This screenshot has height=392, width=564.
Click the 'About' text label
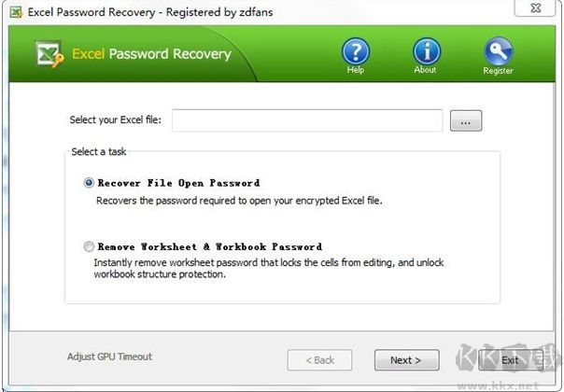tap(427, 70)
